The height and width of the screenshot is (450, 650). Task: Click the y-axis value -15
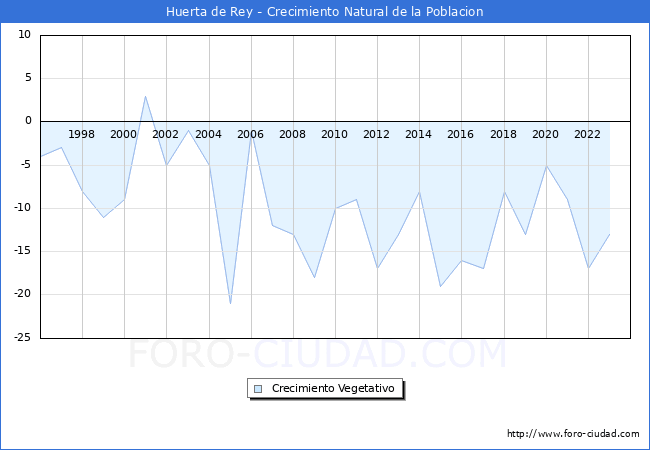coord(23,251)
